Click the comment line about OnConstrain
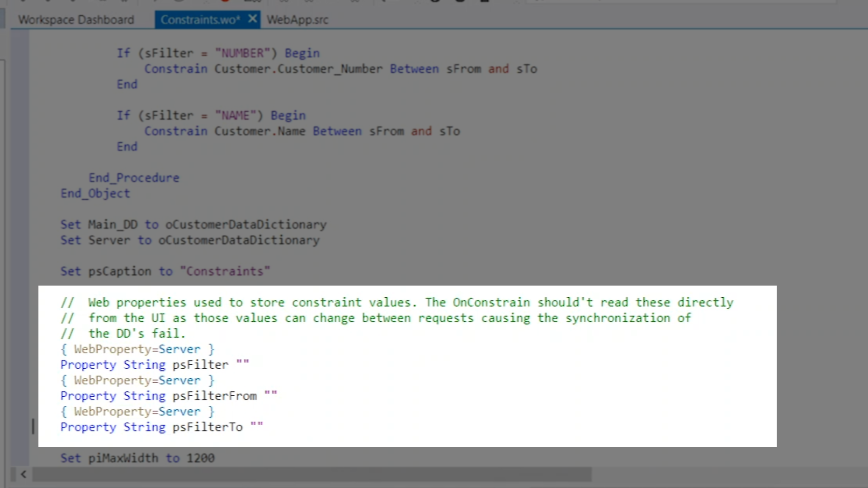This screenshot has width=868, height=488. tap(398, 302)
